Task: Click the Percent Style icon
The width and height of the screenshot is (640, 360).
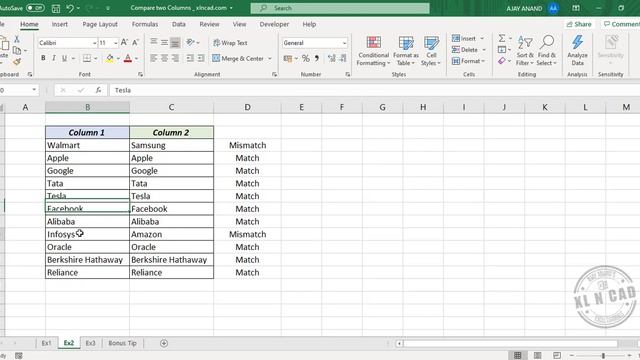Action: [x=306, y=59]
